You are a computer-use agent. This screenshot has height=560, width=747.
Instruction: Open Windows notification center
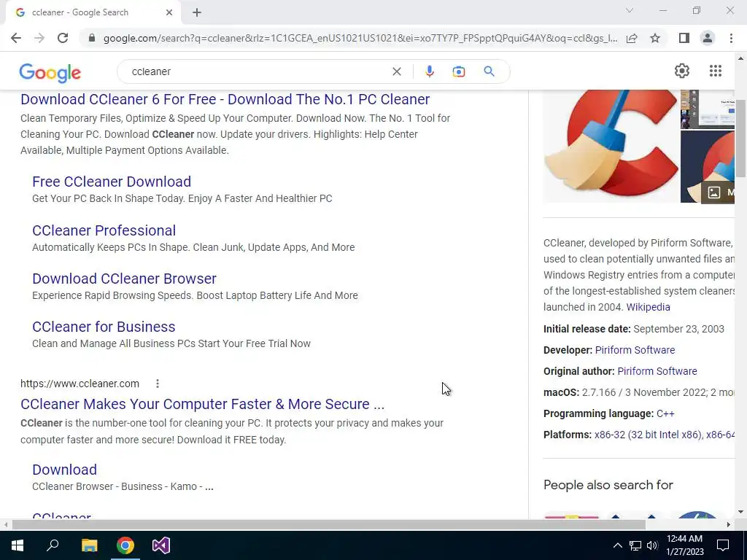click(x=723, y=545)
